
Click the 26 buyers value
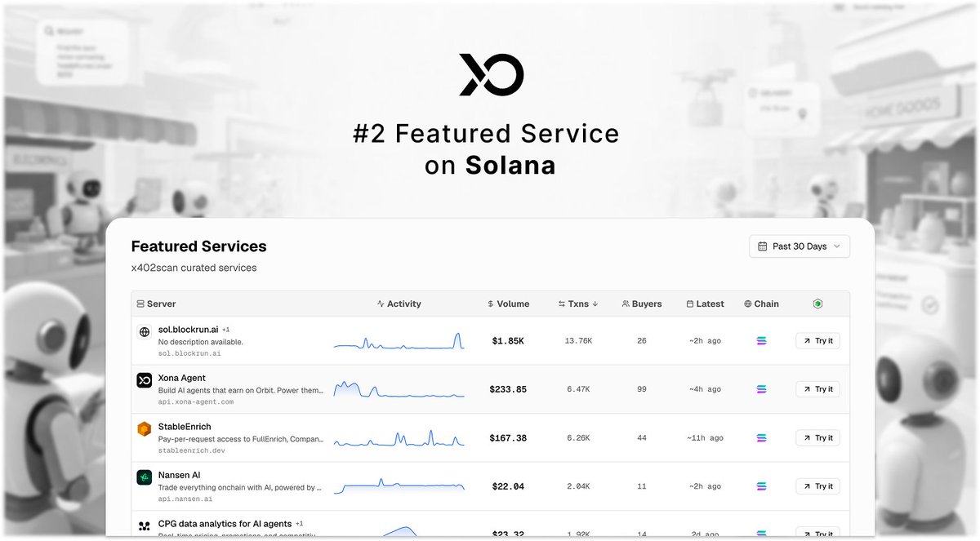click(642, 341)
